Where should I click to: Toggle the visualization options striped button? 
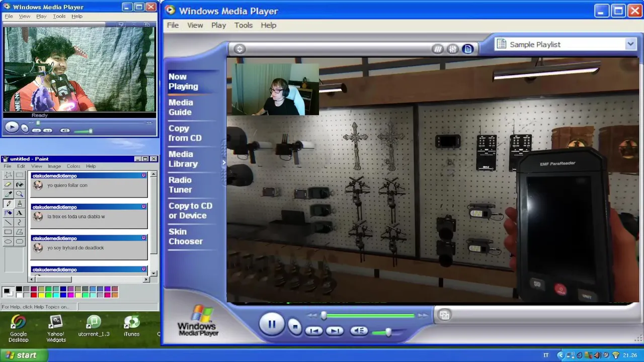point(438,49)
